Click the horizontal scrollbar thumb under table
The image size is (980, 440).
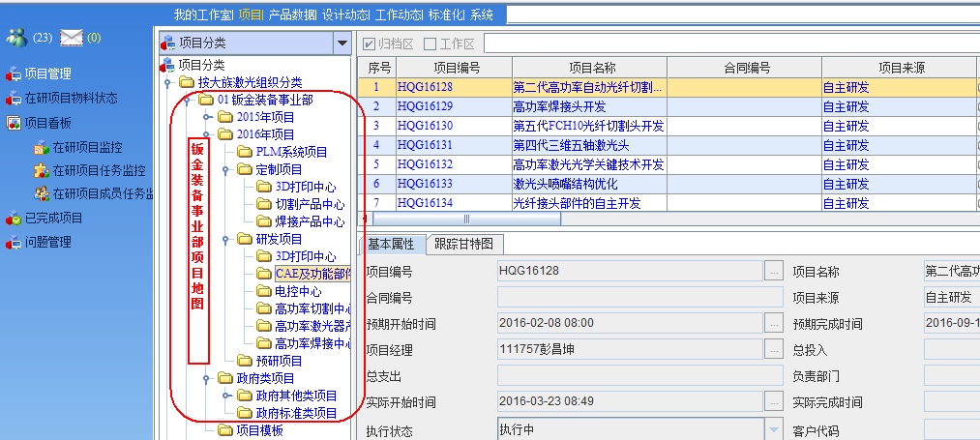pyautogui.click(x=467, y=219)
